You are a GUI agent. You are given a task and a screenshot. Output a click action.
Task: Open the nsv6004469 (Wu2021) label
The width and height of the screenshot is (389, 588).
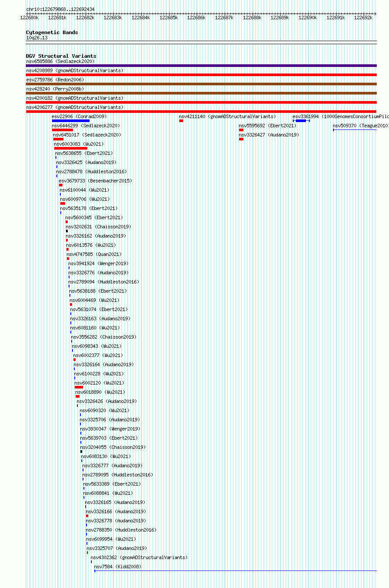(94, 300)
